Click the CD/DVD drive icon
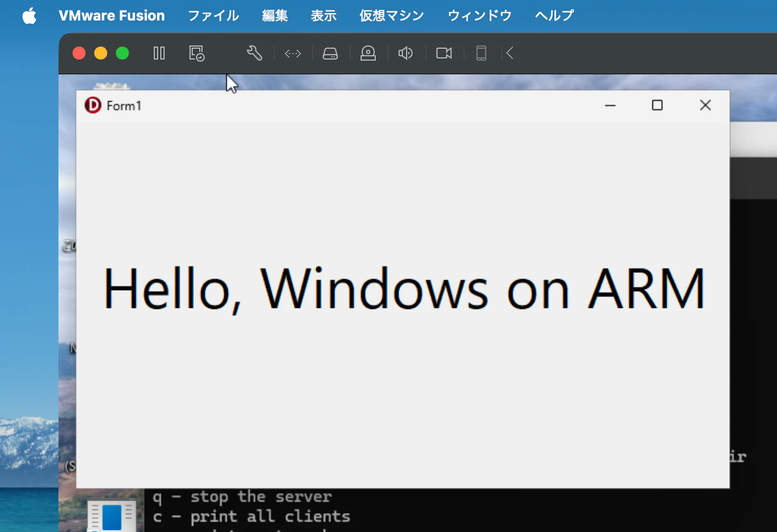 (x=368, y=53)
